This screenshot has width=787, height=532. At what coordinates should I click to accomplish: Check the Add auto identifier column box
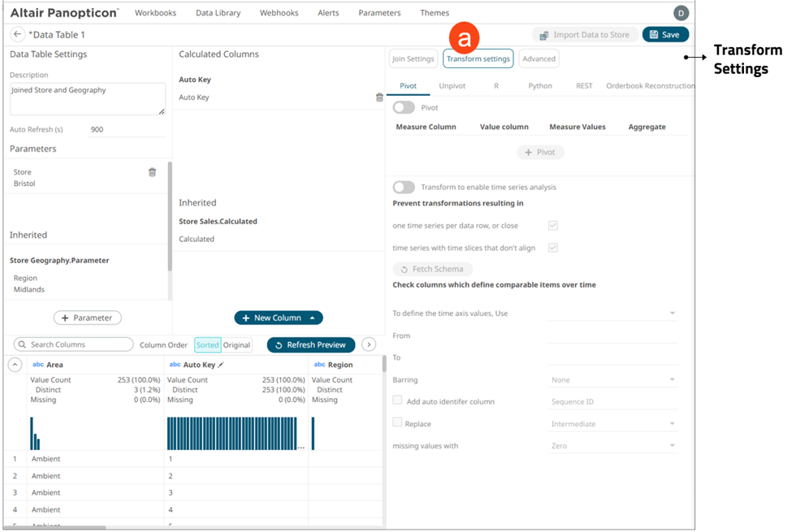coord(397,400)
